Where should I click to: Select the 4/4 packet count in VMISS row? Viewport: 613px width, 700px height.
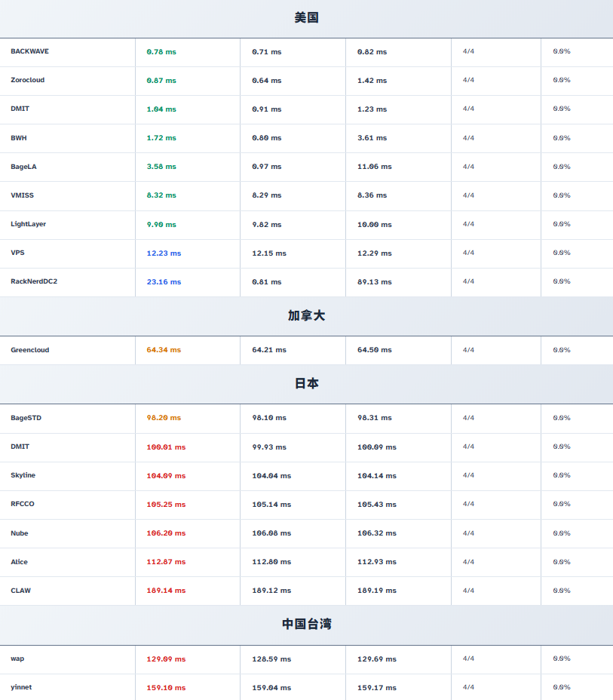(x=468, y=195)
